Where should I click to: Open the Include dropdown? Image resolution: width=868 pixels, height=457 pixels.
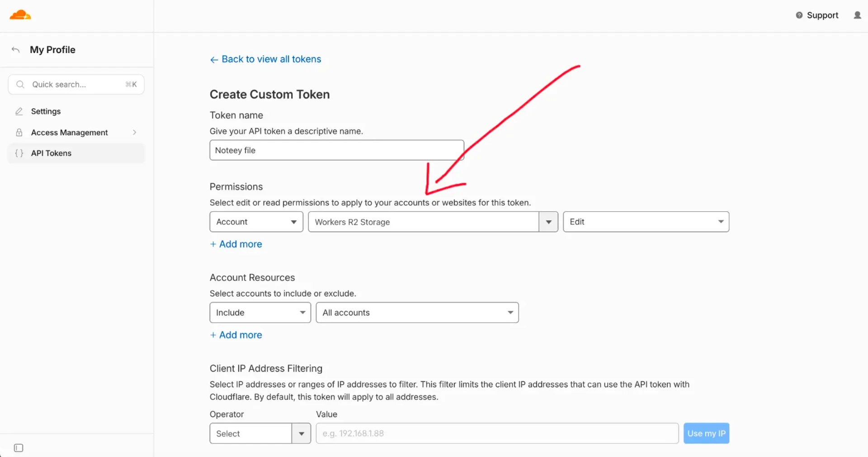point(260,313)
